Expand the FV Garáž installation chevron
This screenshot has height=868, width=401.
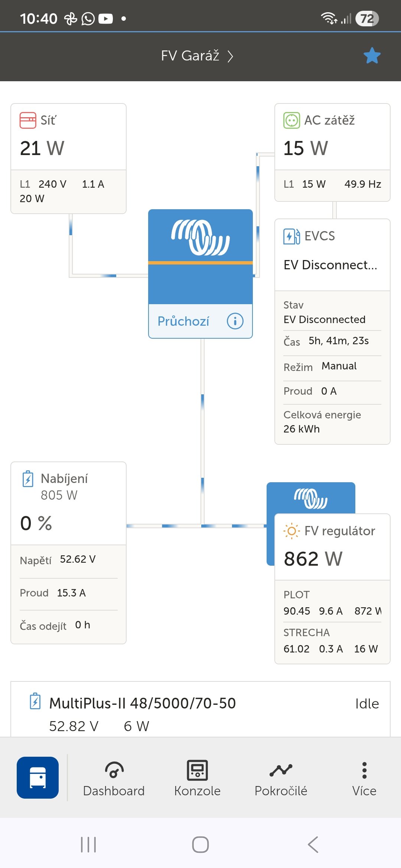pos(231,56)
